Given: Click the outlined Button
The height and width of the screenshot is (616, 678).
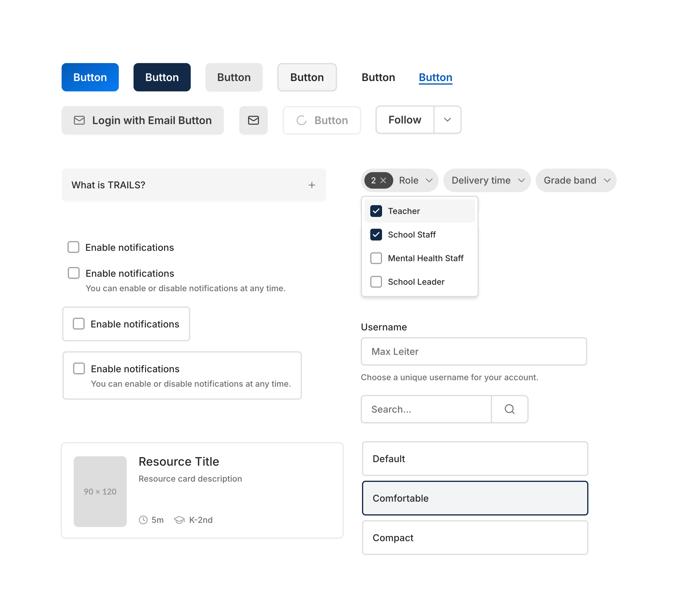Looking at the screenshot, I should pos(307,77).
